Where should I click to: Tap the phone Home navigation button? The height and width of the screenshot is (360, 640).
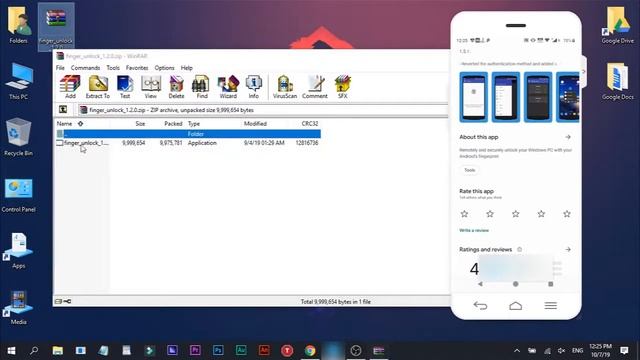pyautogui.click(x=516, y=305)
